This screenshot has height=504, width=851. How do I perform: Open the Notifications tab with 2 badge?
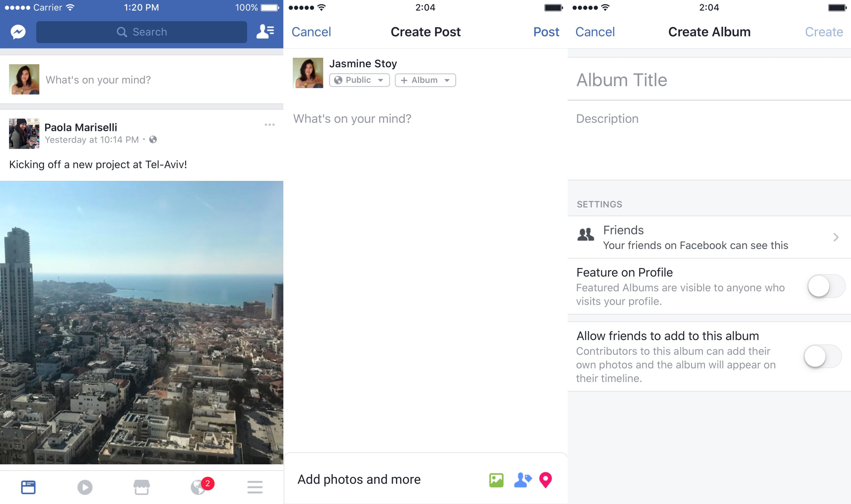pyautogui.click(x=202, y=486)
